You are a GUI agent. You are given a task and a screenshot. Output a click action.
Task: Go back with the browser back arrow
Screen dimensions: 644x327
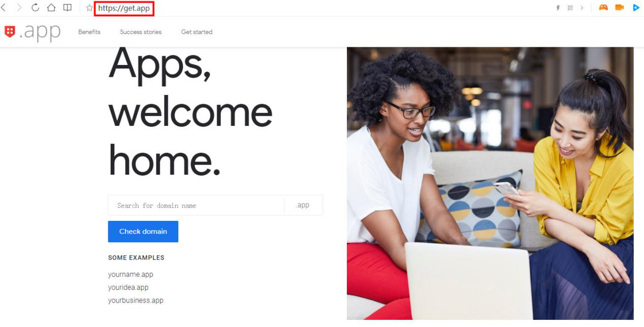4,8
